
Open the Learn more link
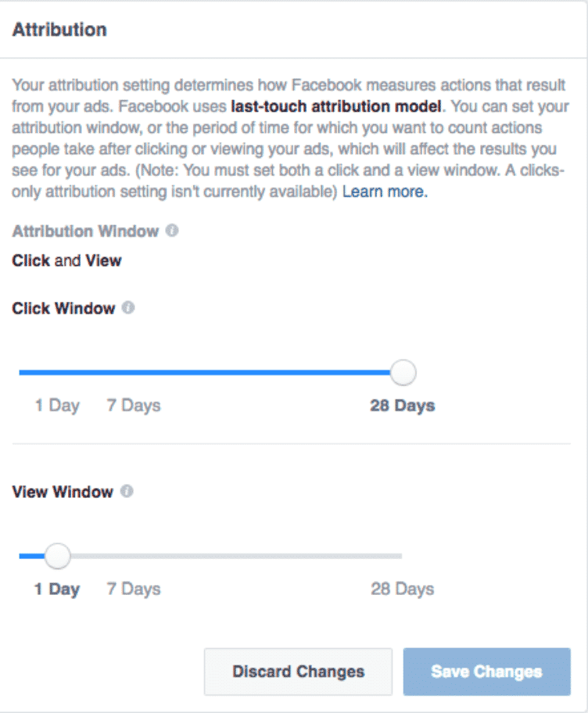pos(385,192)
